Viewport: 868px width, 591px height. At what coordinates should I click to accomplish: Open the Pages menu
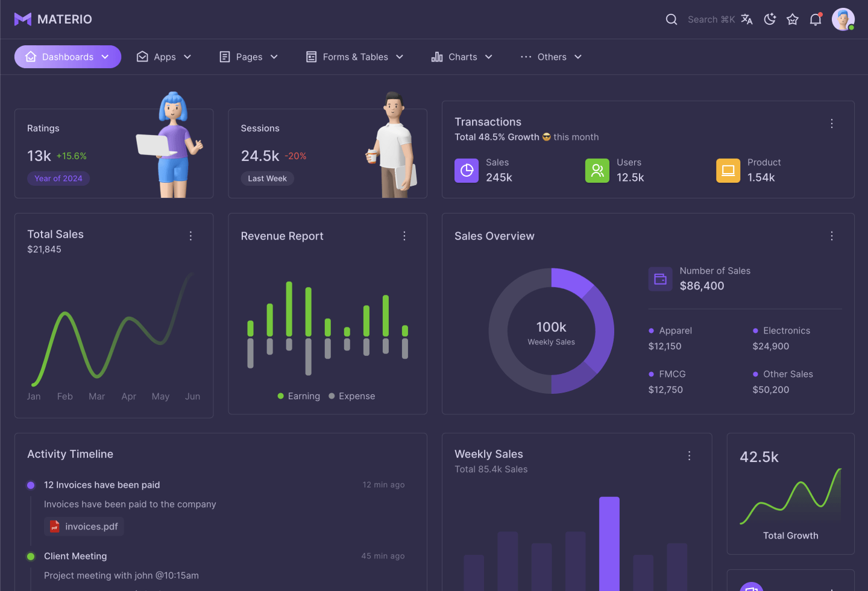[x=248, y=57]
